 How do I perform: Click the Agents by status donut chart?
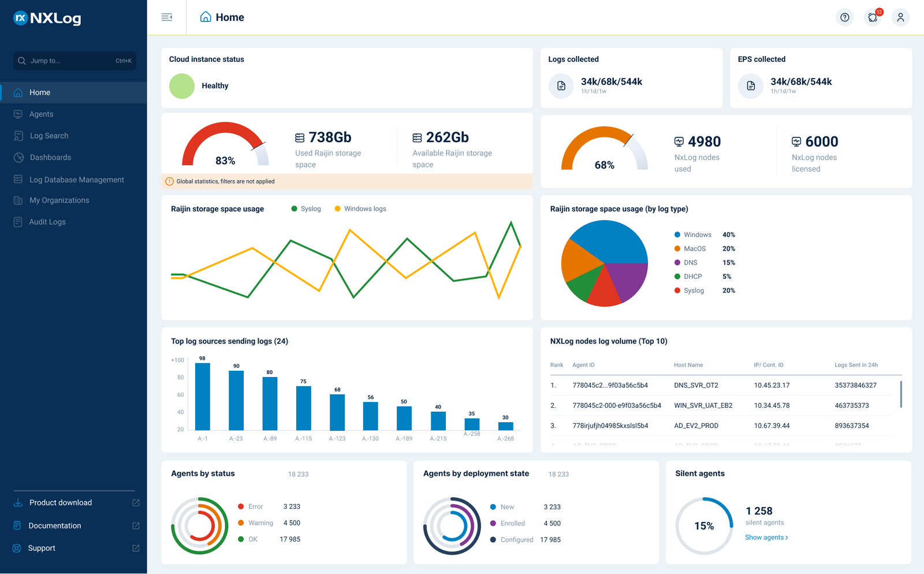200,526
